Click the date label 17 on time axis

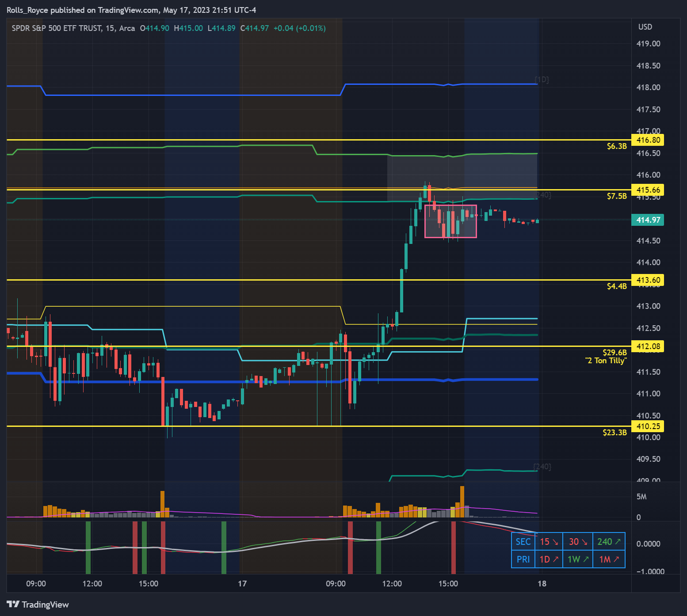[242, 584]
